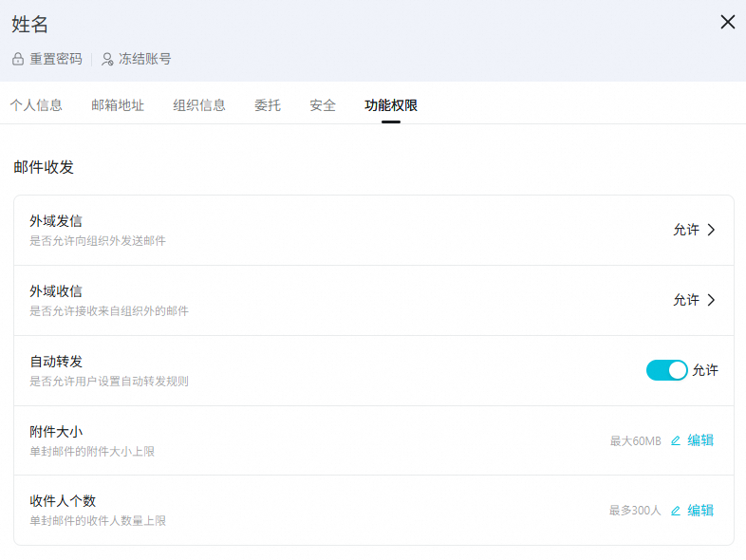Click description 是否允许向组织外发送邮件
The width and height of the screenshot is (746, 560).
coord(98,241)
